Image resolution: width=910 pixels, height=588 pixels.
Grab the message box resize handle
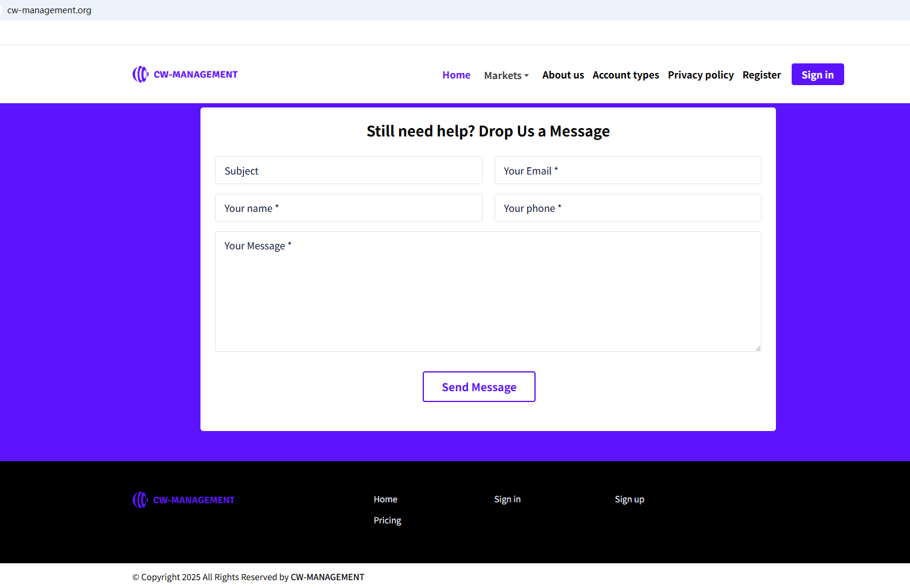click(x=758, y=348)
